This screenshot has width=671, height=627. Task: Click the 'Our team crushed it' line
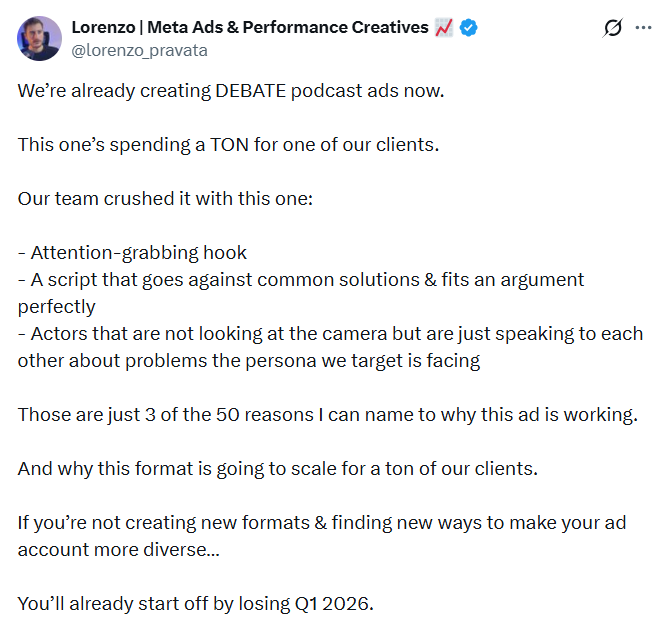(x=166, y=198)
